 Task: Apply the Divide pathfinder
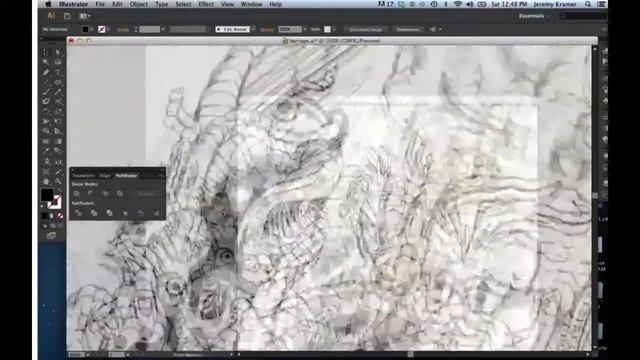pos(78,213)
